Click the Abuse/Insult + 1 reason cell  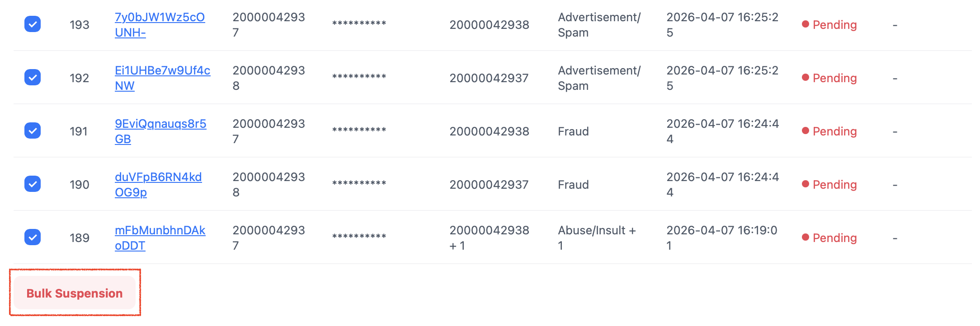597,238
